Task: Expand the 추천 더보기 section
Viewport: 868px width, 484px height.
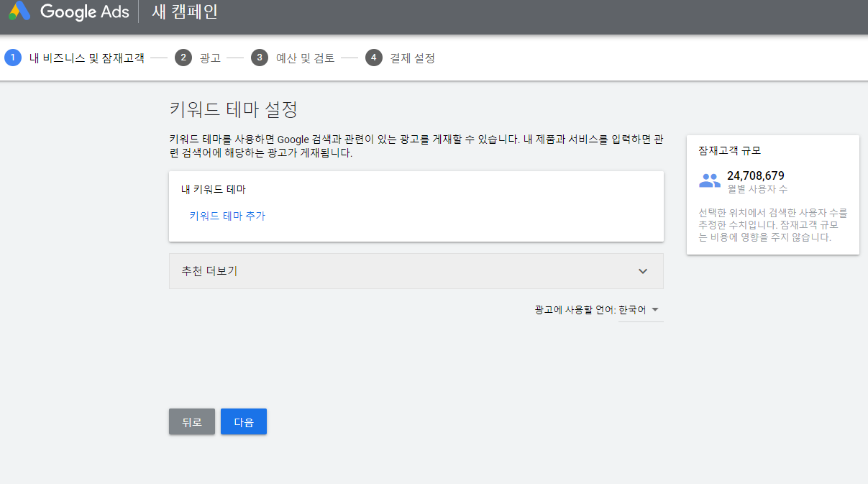Action: (416, 271)
